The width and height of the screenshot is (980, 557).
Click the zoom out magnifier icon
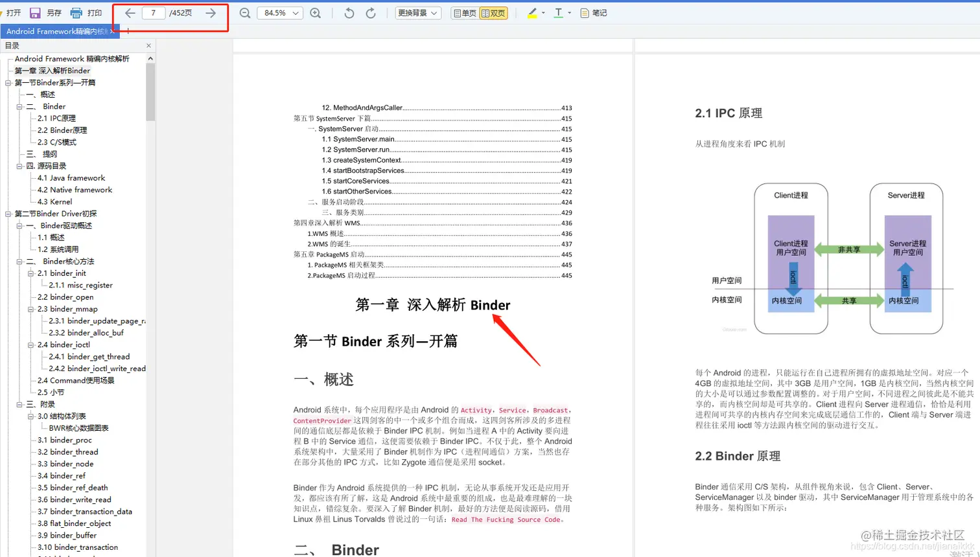pos(245,13)
